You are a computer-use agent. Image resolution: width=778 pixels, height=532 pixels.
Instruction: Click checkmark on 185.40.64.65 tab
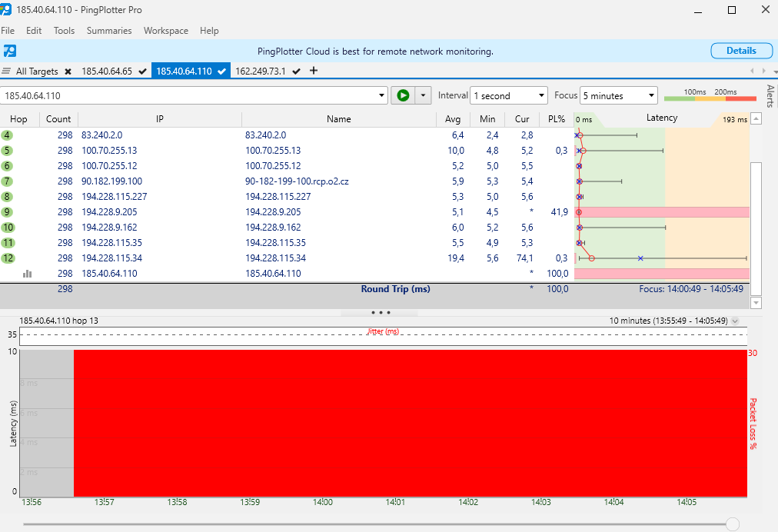(x=142, y=71)
